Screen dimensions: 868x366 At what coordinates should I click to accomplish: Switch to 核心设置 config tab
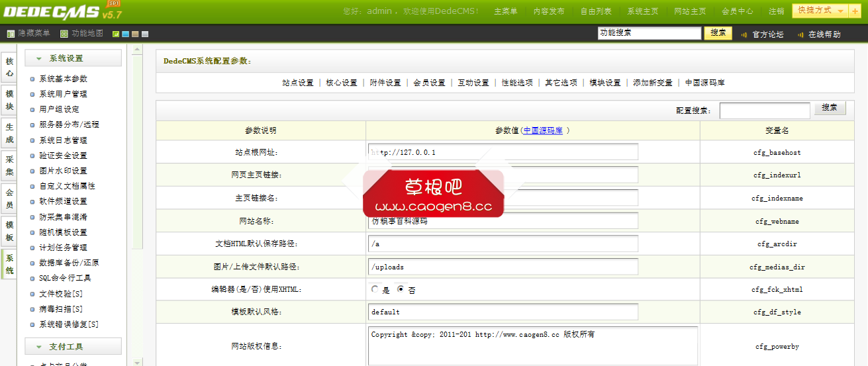tap(342, 83)
